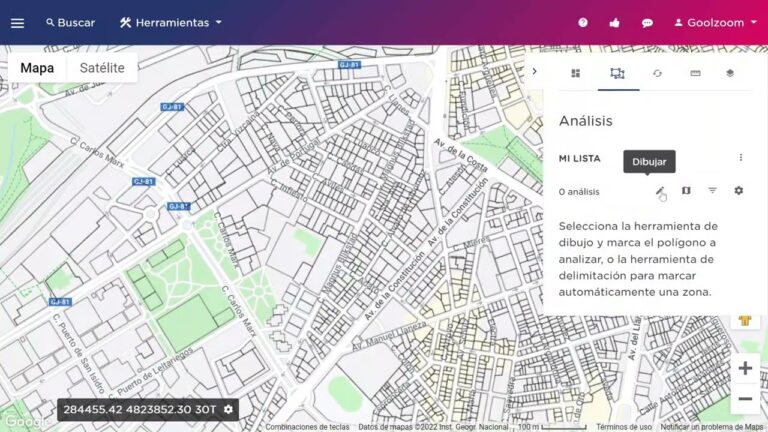Open the chat comments icon

click(x=647, y=23)
